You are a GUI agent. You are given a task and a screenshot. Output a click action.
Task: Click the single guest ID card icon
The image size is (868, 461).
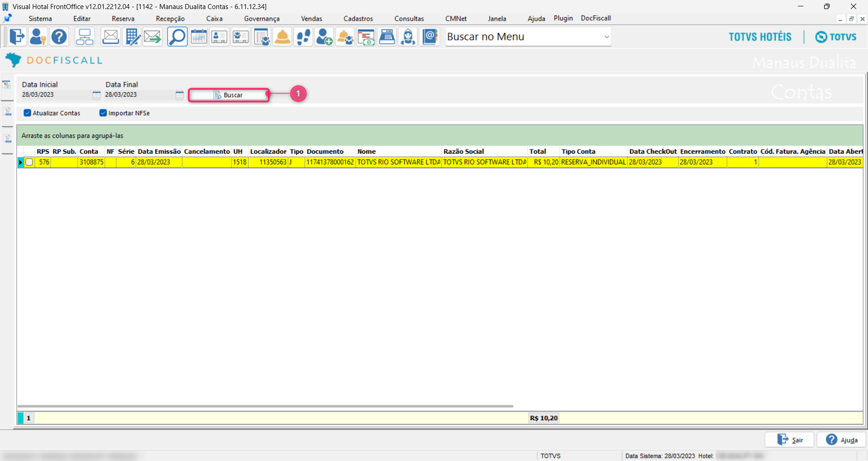[x=219, y=37]
